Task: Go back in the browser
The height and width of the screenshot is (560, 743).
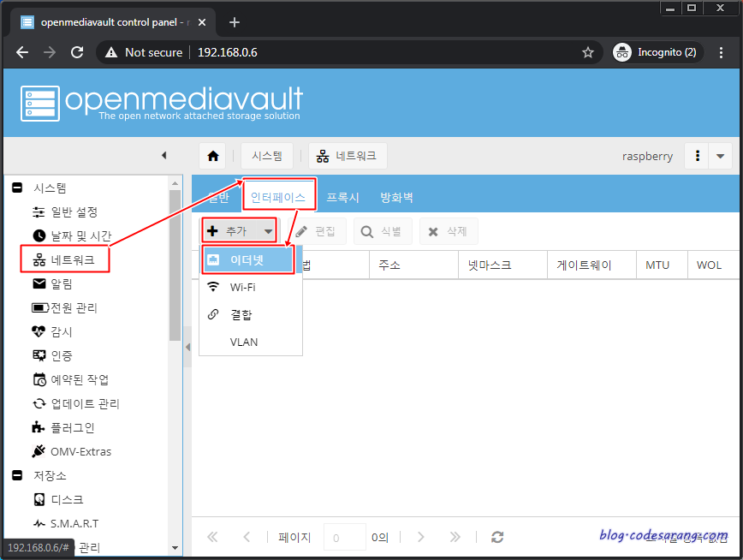Action: 21,52
